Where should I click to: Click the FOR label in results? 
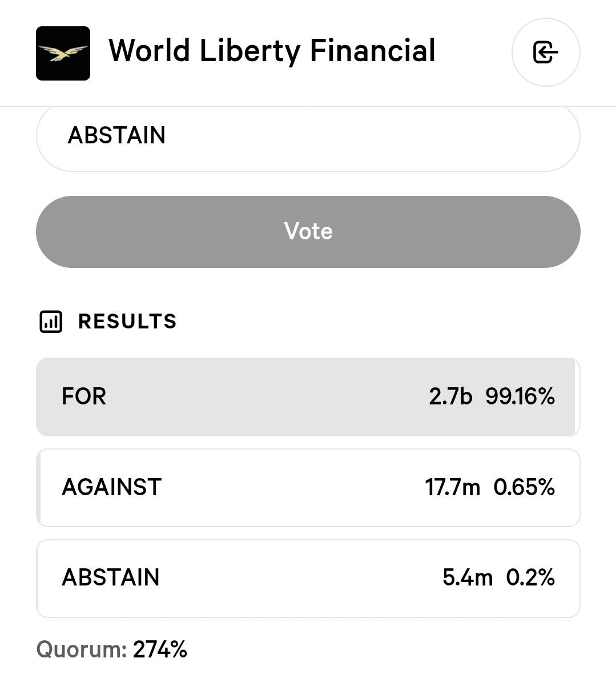click(x=84, y=396)
